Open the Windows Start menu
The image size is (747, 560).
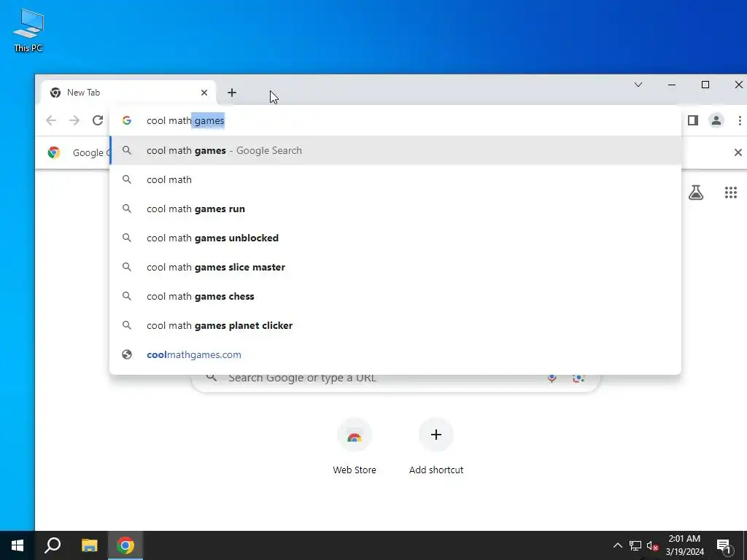(x=18, y=545)
